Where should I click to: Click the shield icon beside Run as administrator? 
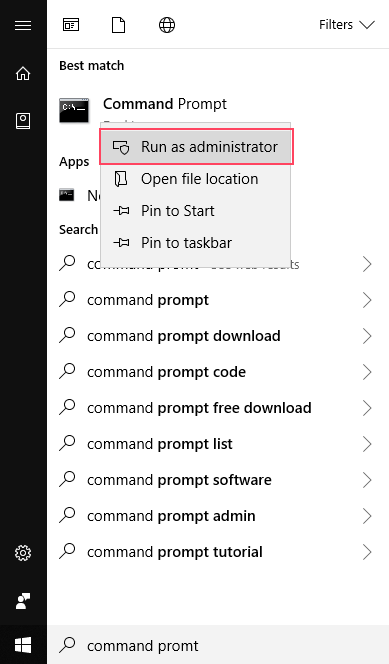pyautogui.click(x=121, y=147)
